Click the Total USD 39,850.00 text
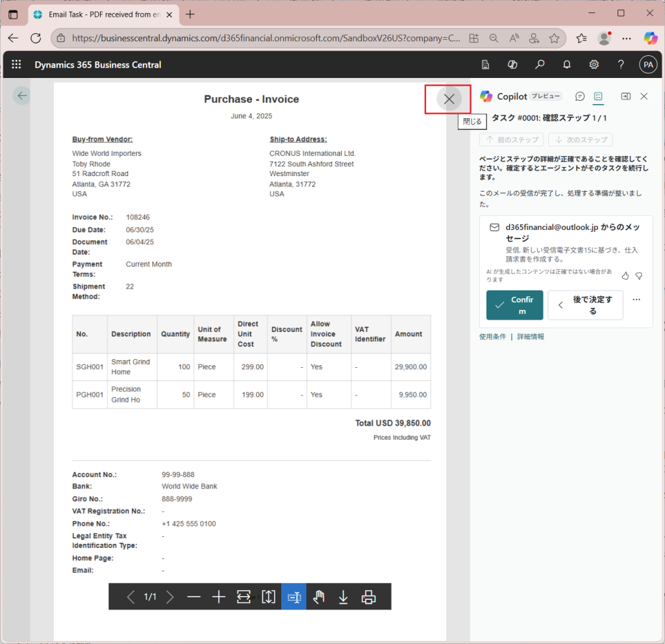 click(x=393, y=423)
